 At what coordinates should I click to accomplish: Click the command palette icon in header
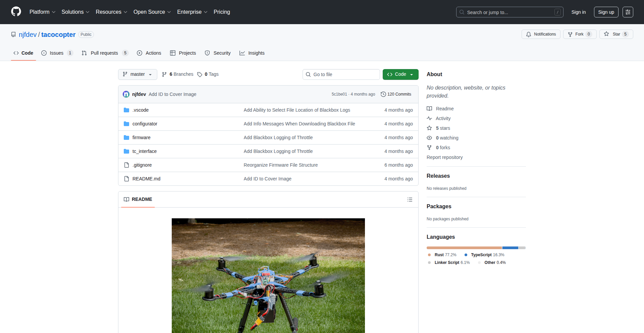click(628, 12)
